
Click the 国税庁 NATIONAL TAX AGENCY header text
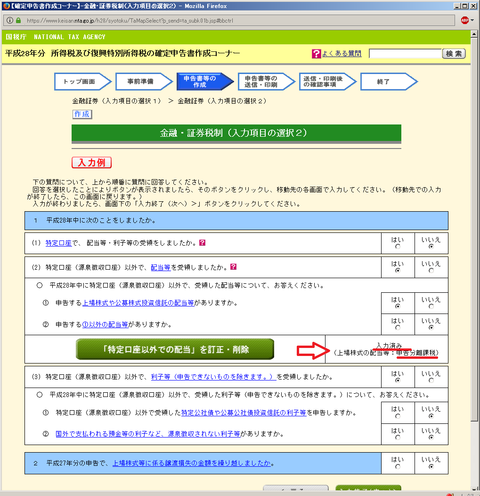(x=55, y=37)
